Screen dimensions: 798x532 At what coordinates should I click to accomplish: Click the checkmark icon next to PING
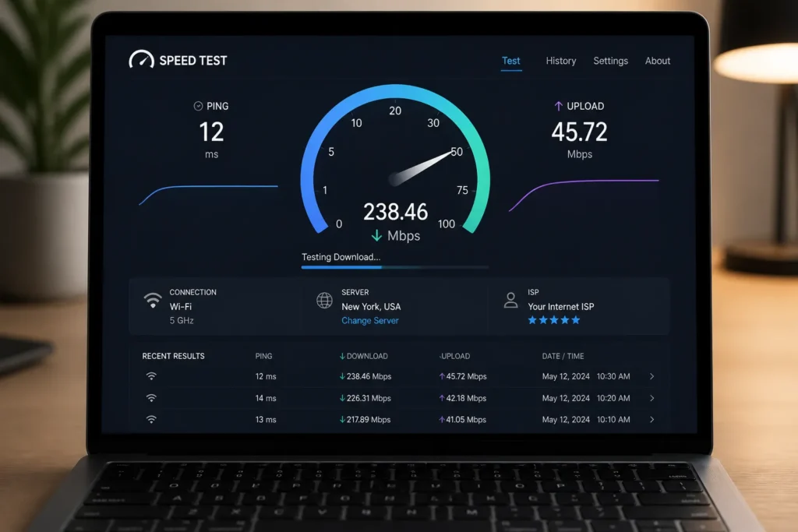pyautogui.click(x=198, y=106)
